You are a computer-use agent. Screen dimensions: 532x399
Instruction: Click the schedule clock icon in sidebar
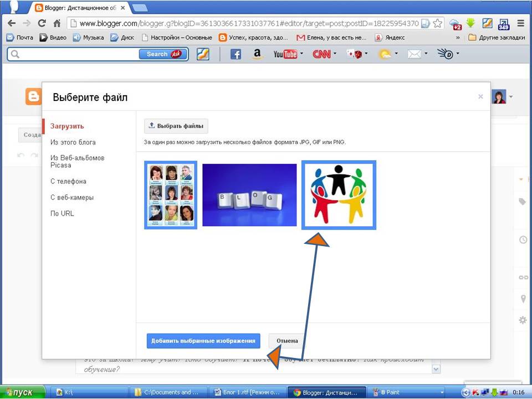pos(523,240)
